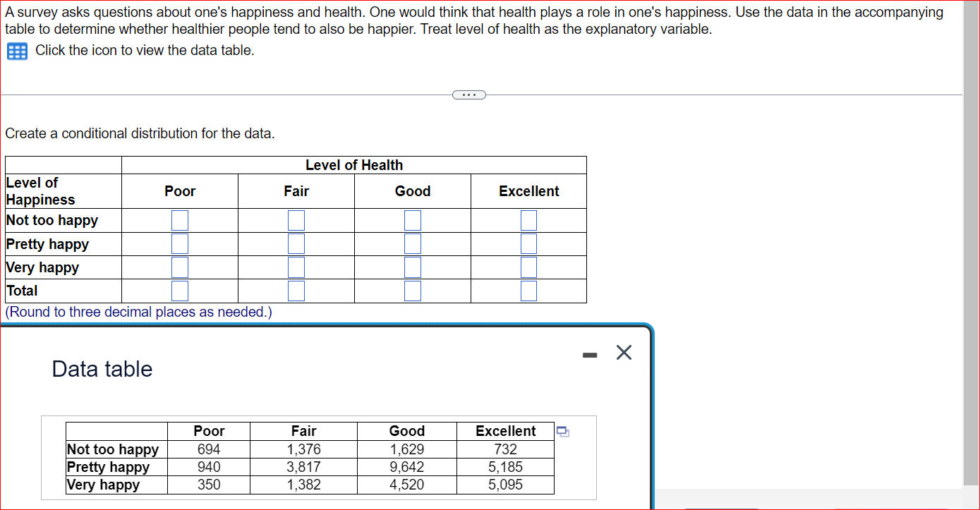Click the input box for Poor and Not too happy
This screenshot has width=980, height=510.
180,220
